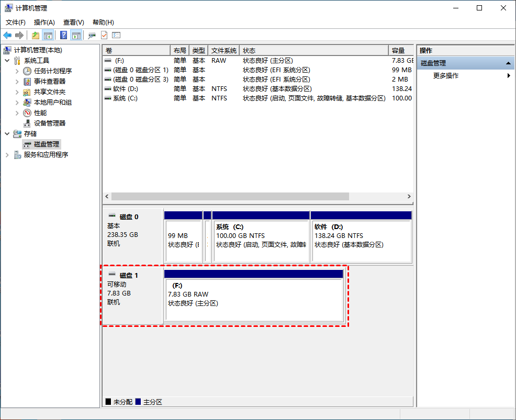Click the list settings toolbar icon
This screenshot has height=420, width=516.
(x=116, y=35)
